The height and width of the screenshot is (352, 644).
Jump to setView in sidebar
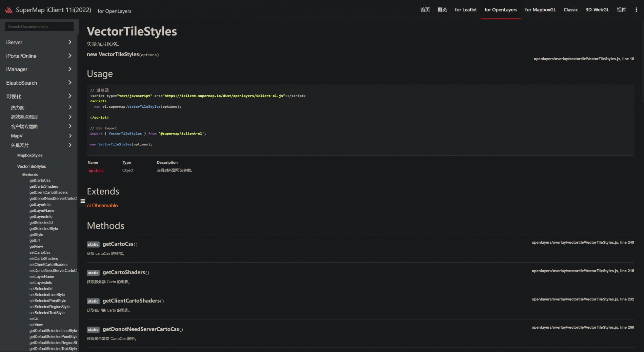click(x=36, y=325)
